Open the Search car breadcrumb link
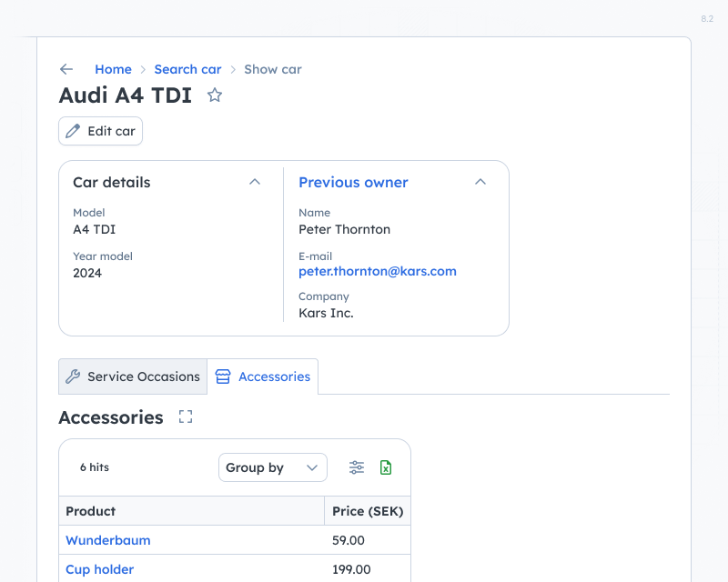This screenshot has height=582, width=728. (188, 69)
